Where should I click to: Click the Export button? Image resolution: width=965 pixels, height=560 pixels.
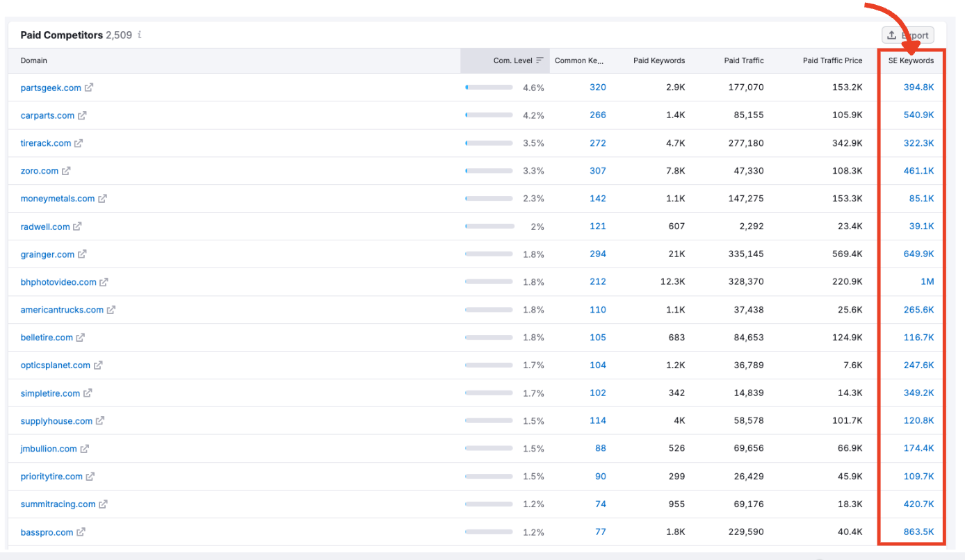[x=908, y=35]
